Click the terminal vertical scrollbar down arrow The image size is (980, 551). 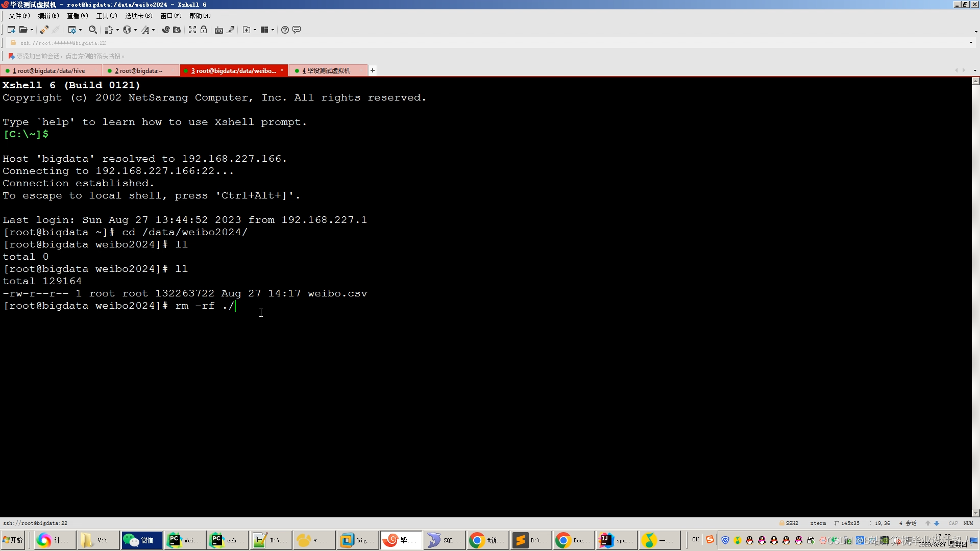click(975, 513)
